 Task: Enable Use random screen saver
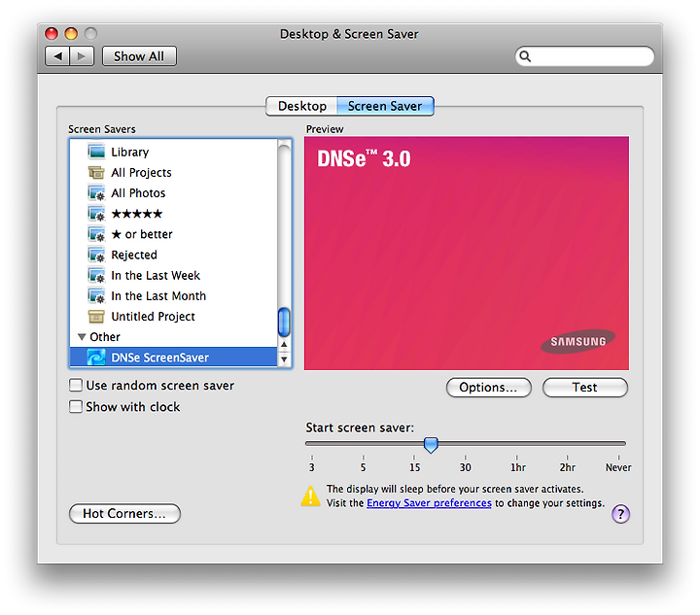[x=76, y=385]
